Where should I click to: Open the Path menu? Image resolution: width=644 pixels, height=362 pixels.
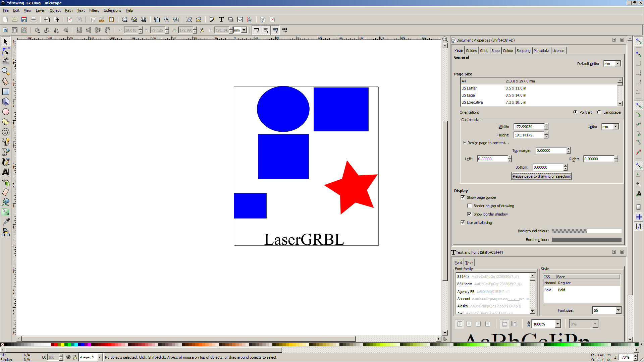coord(68,10)
